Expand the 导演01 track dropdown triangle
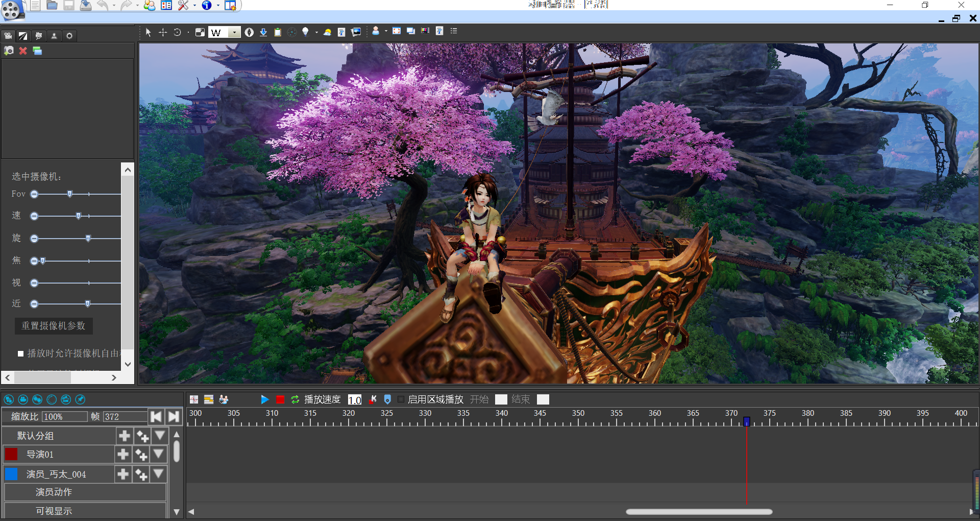The width and height of the screenshot is (980, 521). coord(158,454)
